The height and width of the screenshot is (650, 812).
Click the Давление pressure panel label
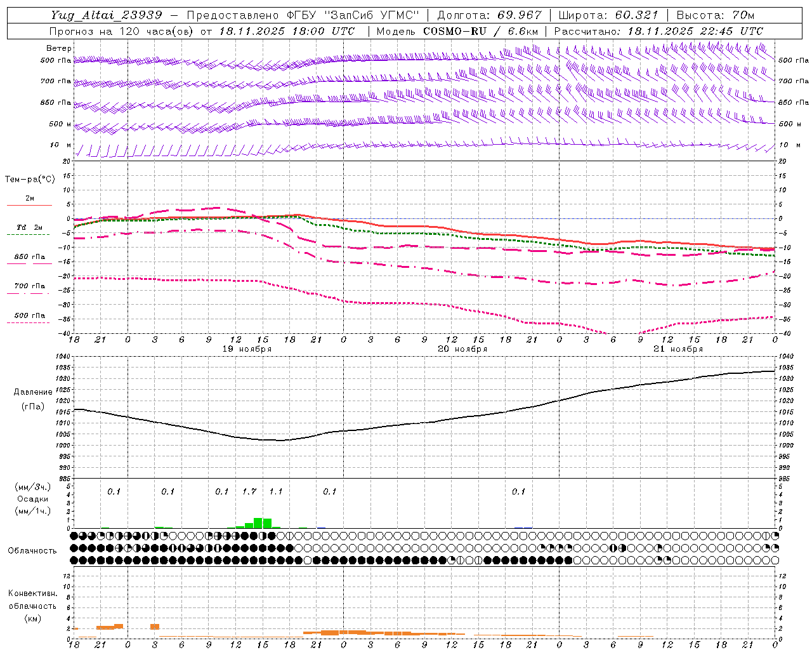pos(33,392)
